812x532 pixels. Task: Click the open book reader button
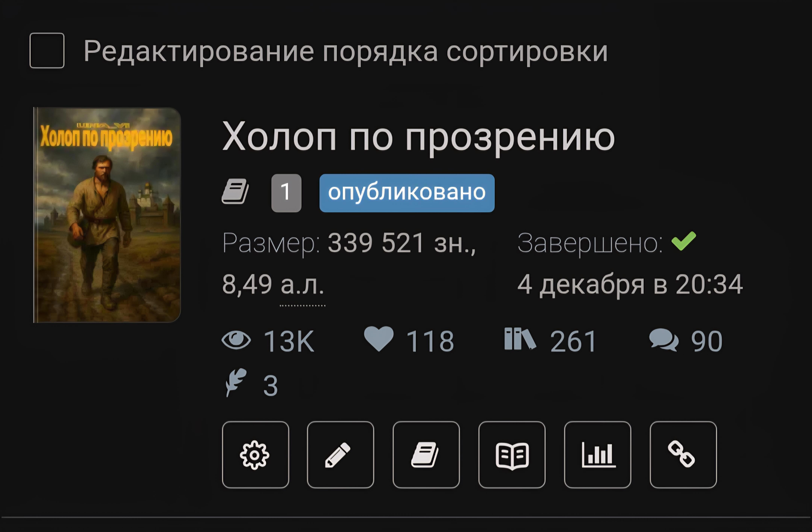512,454
